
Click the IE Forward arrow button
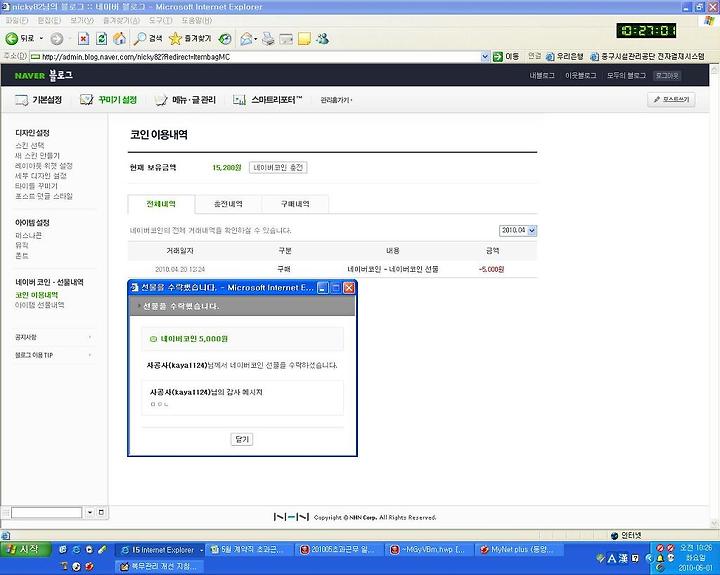(x=56, y=39)
